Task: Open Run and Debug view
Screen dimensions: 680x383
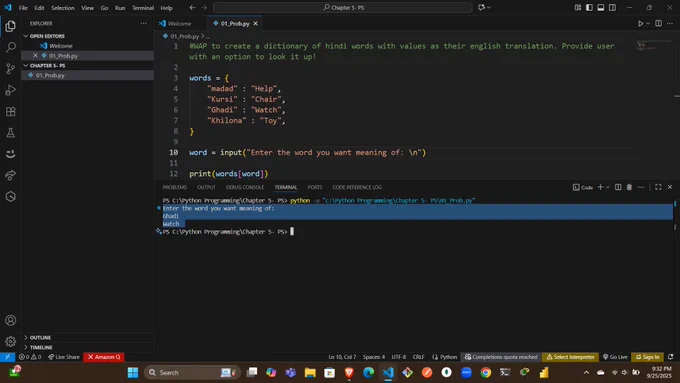Action: pyautogui.click(x=10, y=90)
